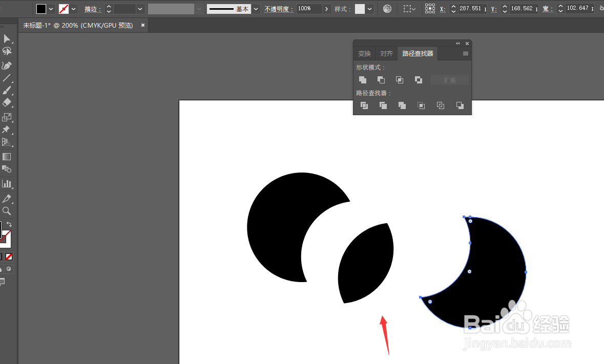Select the Perspective Grid tool
This screenshot has height=364, width=604.
pyautogui.click(x=7, y=142)
